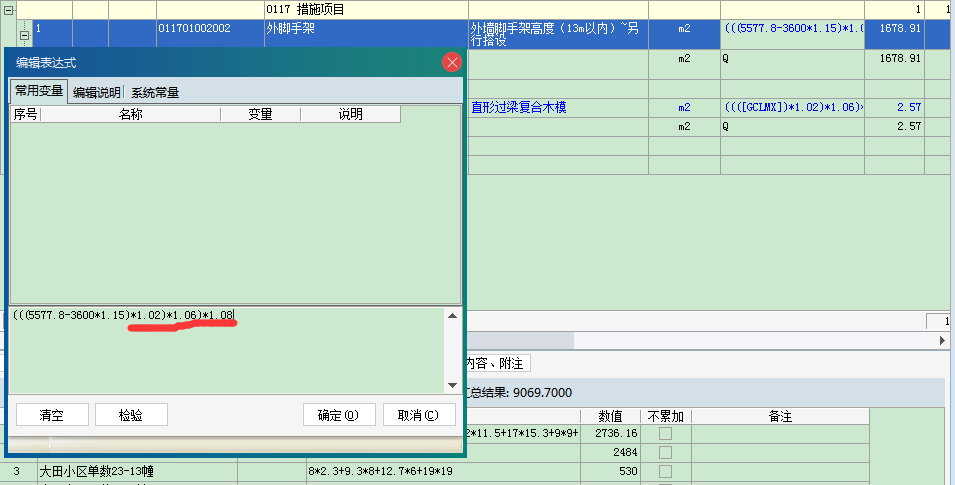This screenshot has width=955, height=485.
Task: Toggle 不累加 checkbox for 2484 row
Action: tap(665, 452)
